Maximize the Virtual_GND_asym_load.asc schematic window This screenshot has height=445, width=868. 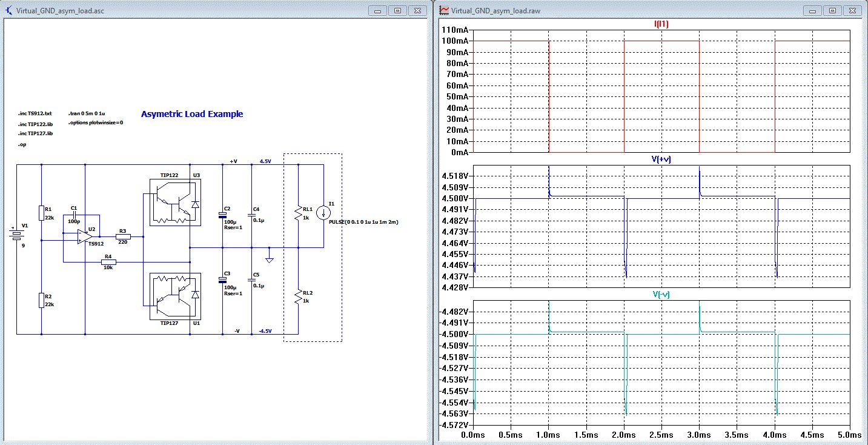[398, 10]
